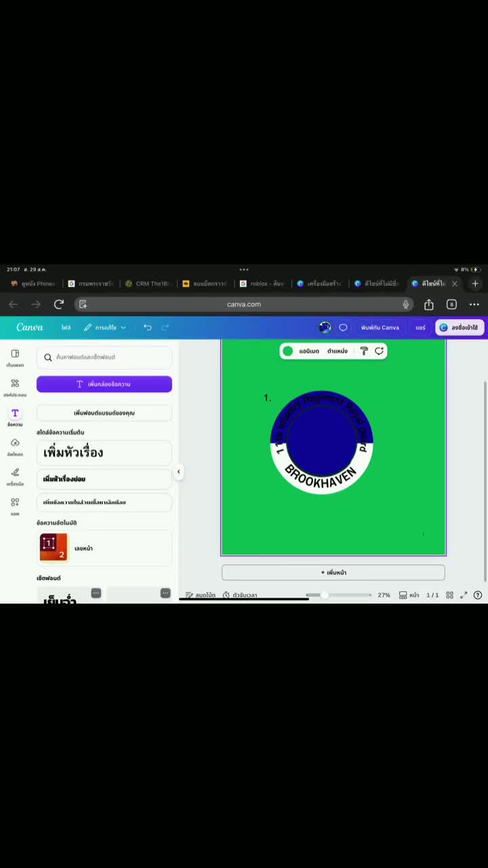Open the เทมเพลต (Templates) sidebar icon
This screenshot has height=868, width=488.
pos(15,357)
